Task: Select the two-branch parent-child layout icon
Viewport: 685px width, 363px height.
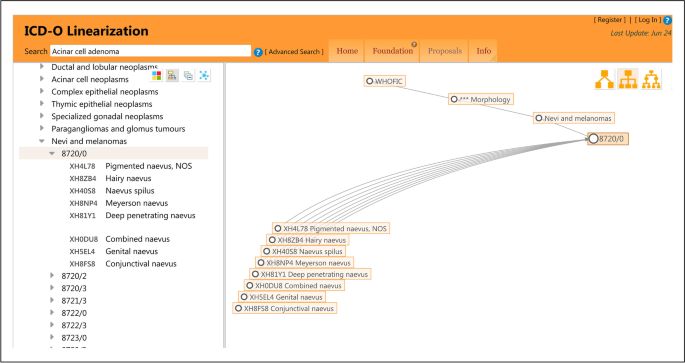Action: 605,79
